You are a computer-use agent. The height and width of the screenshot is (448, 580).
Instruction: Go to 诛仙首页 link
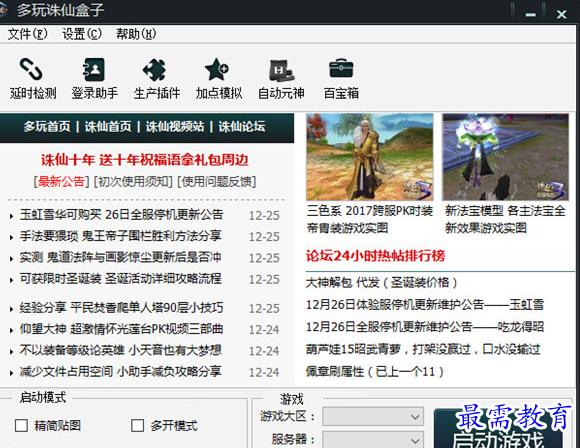tap(108, 127)
